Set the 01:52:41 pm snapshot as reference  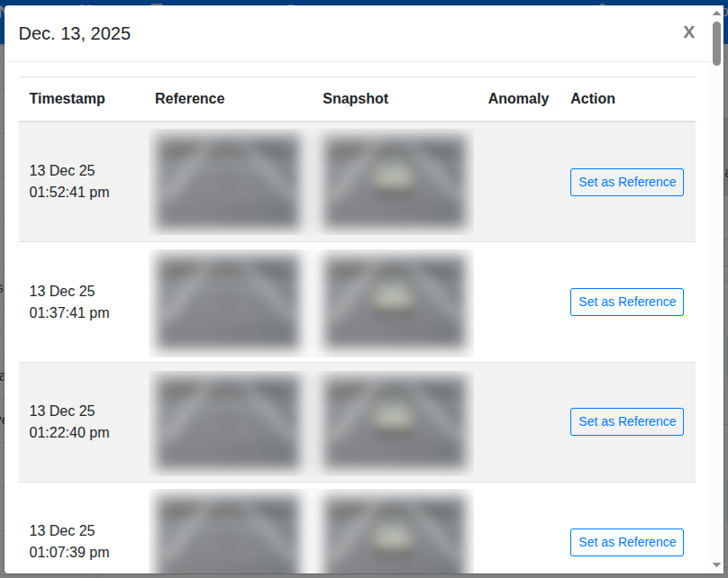tap(626, 182)
